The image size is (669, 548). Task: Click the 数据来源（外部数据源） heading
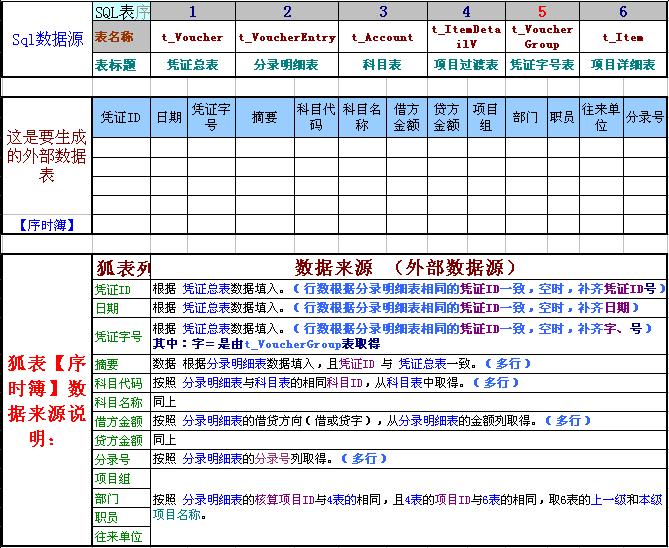pos(408,268)
